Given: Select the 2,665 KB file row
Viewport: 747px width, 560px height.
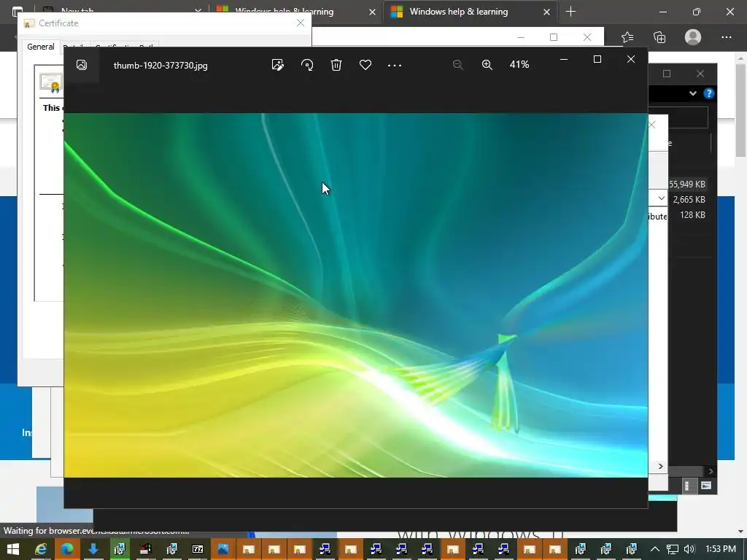Looking at the screenshot, I should tap(689, 200).
